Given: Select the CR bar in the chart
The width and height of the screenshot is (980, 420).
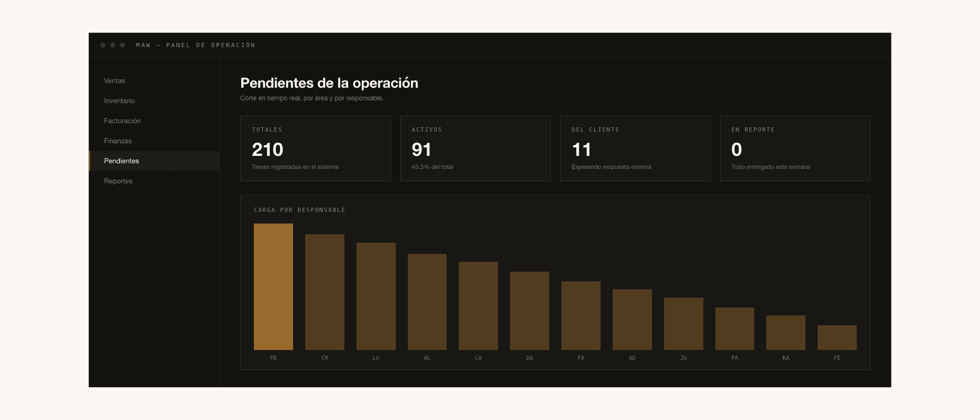Looking at the screenshot, I should (x=325, y=292).
